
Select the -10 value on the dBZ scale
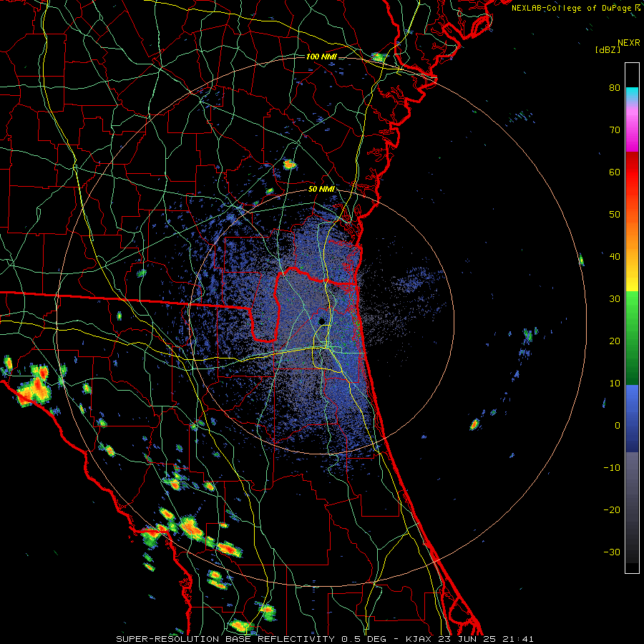[x=612, y=468]
